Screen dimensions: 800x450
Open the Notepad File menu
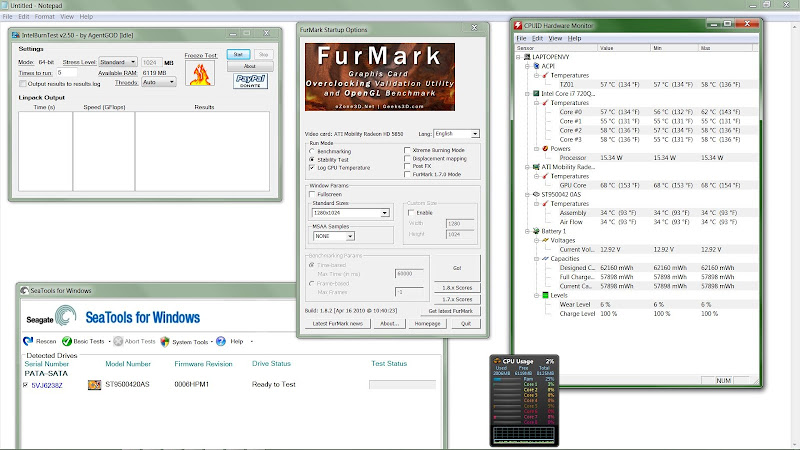(x=8, y=16)
